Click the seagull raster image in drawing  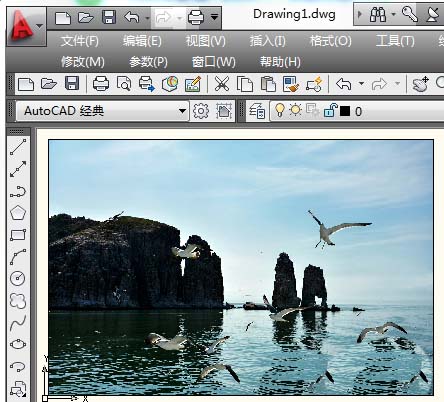pyautogui.click(x=241, y=267)
